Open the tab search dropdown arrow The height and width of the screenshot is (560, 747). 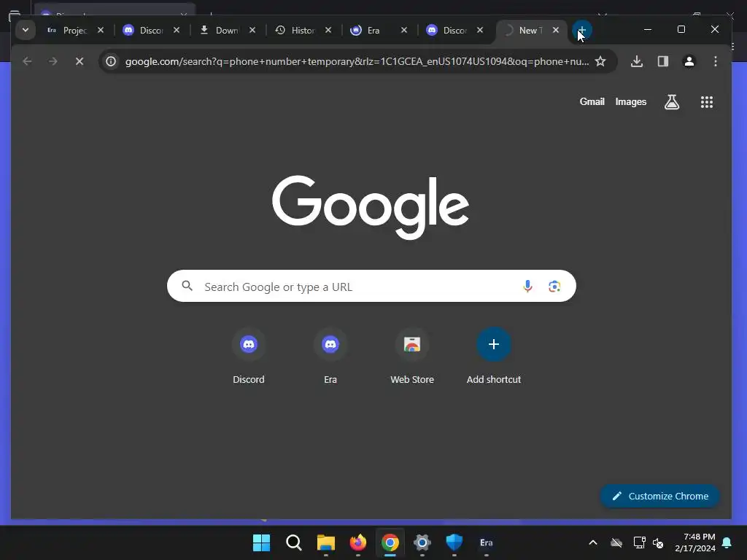click(26, 30)
